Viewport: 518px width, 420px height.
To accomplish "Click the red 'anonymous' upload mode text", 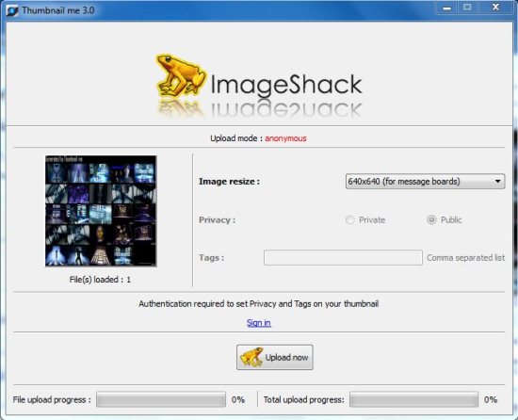I will pyautogui.click(x=285, y=138).
